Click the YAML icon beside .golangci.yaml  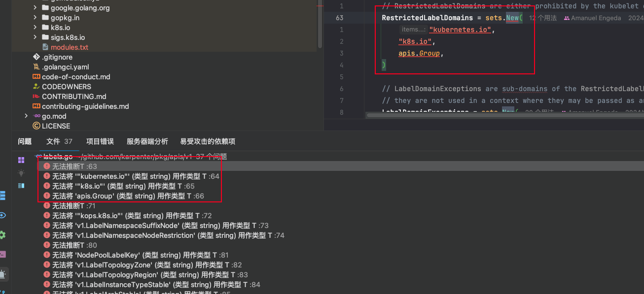36,67
